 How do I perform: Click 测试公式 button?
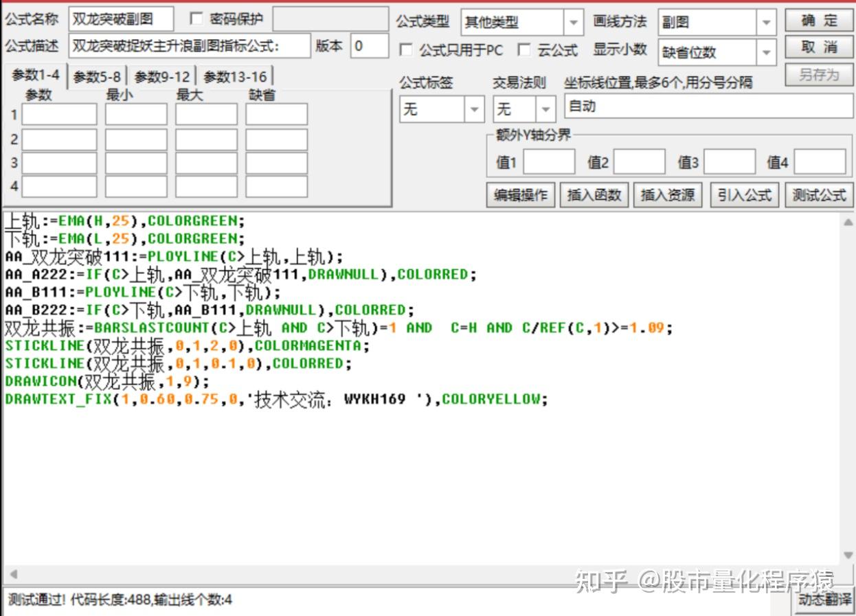pyautogui.click(x=819, y=195)
